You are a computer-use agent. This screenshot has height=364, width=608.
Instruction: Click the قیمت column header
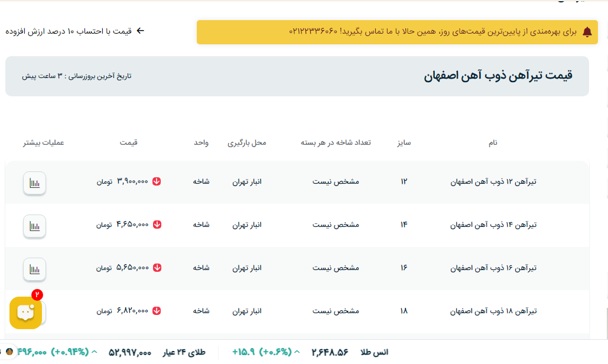pos(128,142)
